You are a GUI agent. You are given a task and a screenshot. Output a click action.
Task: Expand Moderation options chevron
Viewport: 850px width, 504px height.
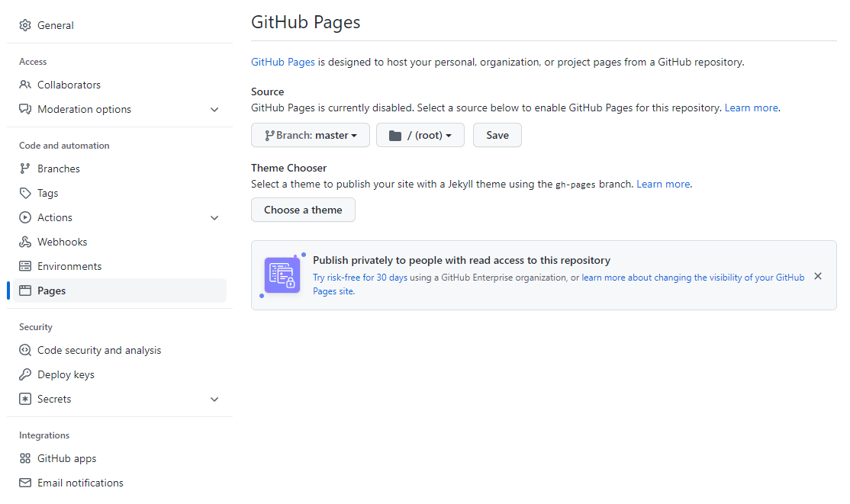coord(214,110)
